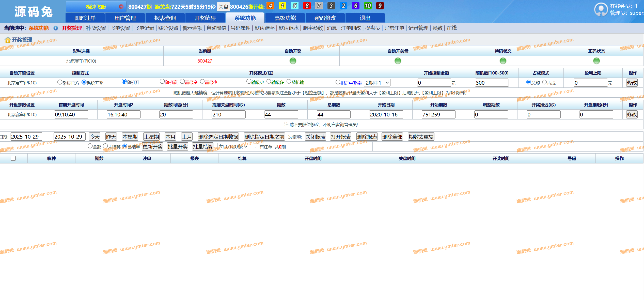Click the green 自动开奖 status indicator
This screenshot has width=644, height=300.
[293, 61]
